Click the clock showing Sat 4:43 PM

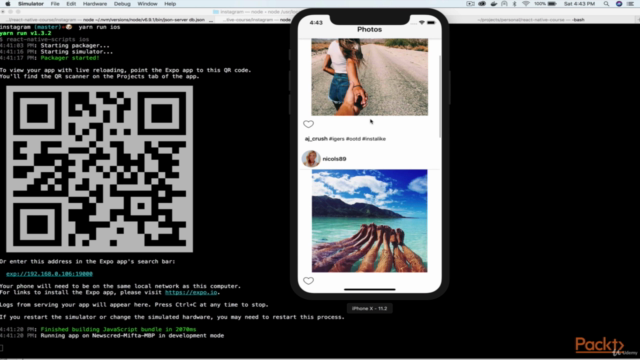(x=579, y=4)
